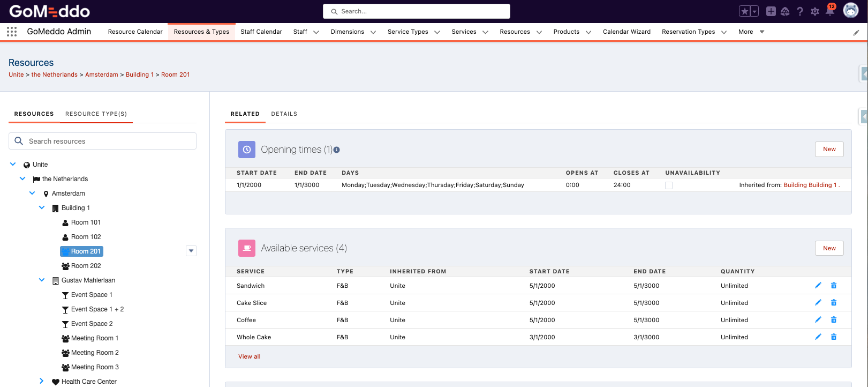868x387 pixels.
Task: Click the Favorites star icon
Action: coord(744,11)
